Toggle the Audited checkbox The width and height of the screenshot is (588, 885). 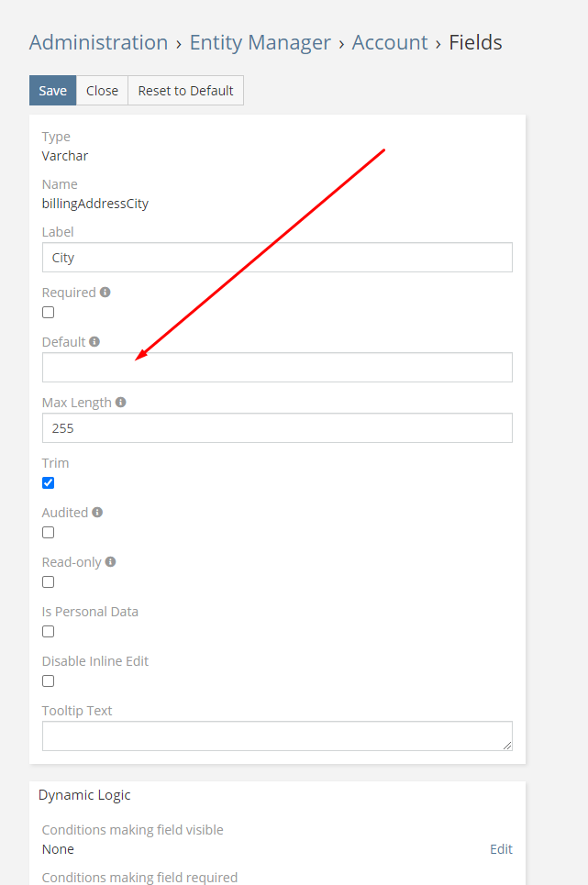tap(49, 533)
